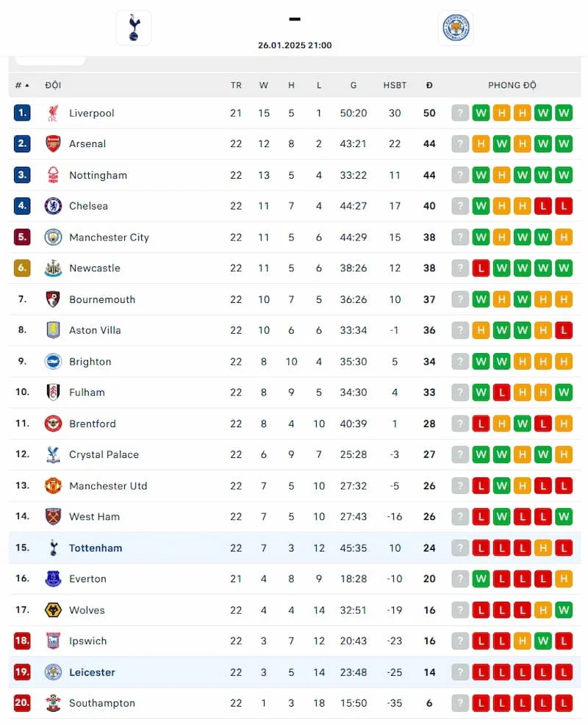Viewport: 588px width, 725px height.
Task: Sort table by the # rank column
Action: pyautogui.click(x=22, y=85)
